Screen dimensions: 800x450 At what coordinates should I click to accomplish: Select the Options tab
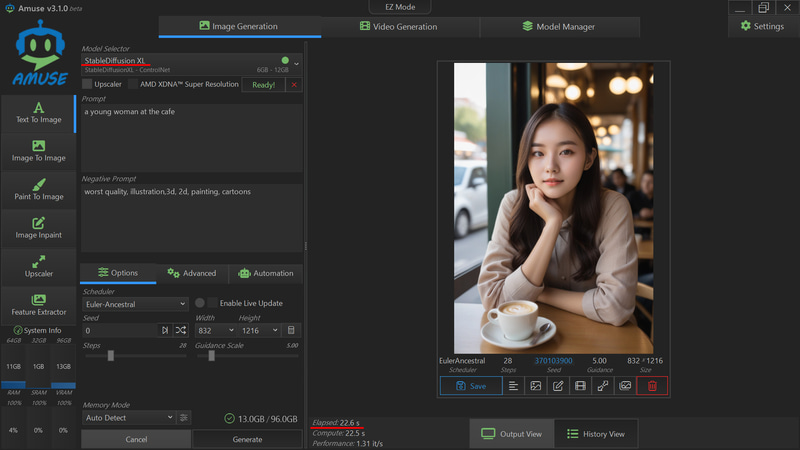click(118, 273)
